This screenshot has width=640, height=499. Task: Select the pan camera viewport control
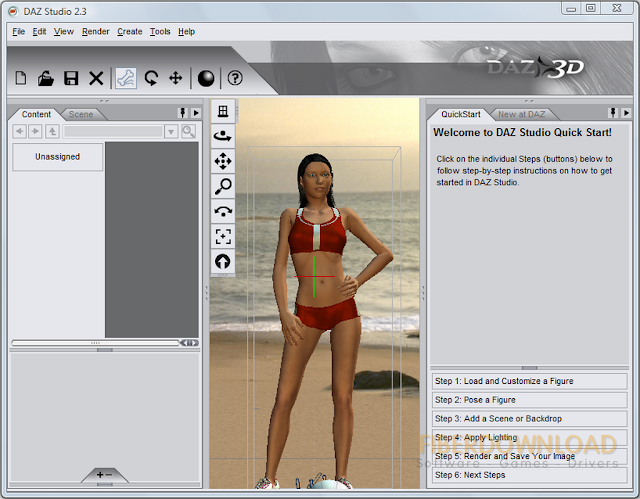[x=223, y=161]
